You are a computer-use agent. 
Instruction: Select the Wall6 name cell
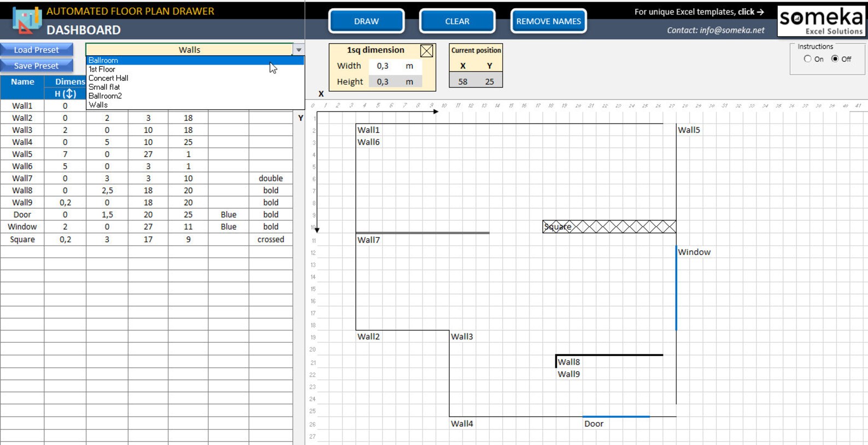click(22, 166)
